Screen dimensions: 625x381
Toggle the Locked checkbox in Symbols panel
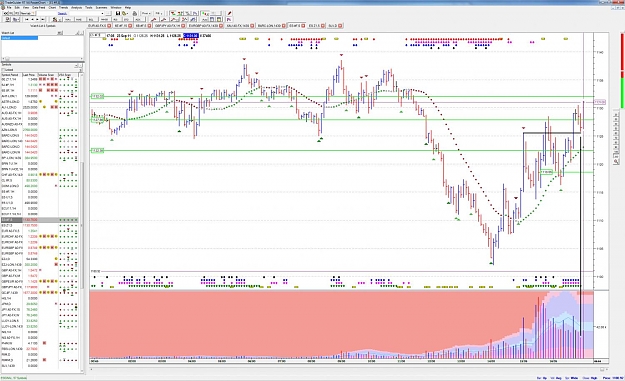[x=3, y=70]
